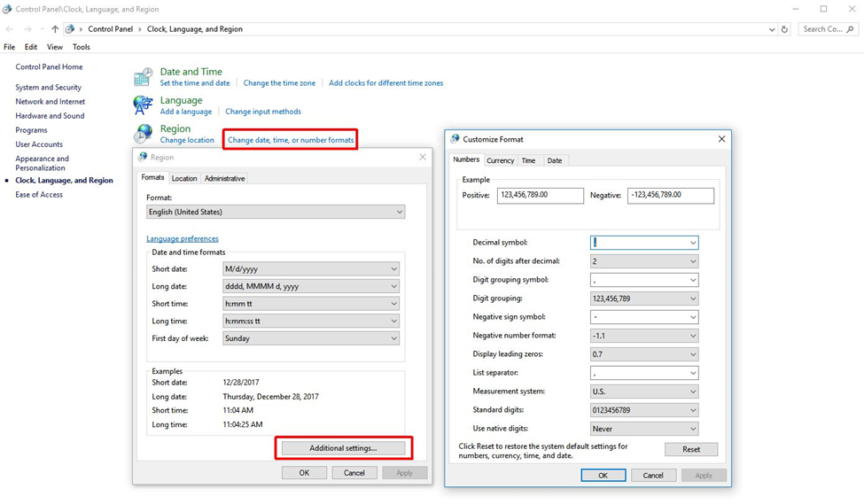Select the Formats tab in Region
This screenshot has height=504, width=864.
tap(152, 177)
